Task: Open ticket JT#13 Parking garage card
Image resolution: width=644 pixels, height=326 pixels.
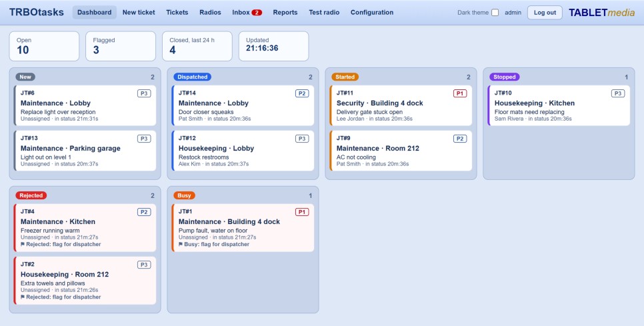Action: coord(85,151)
